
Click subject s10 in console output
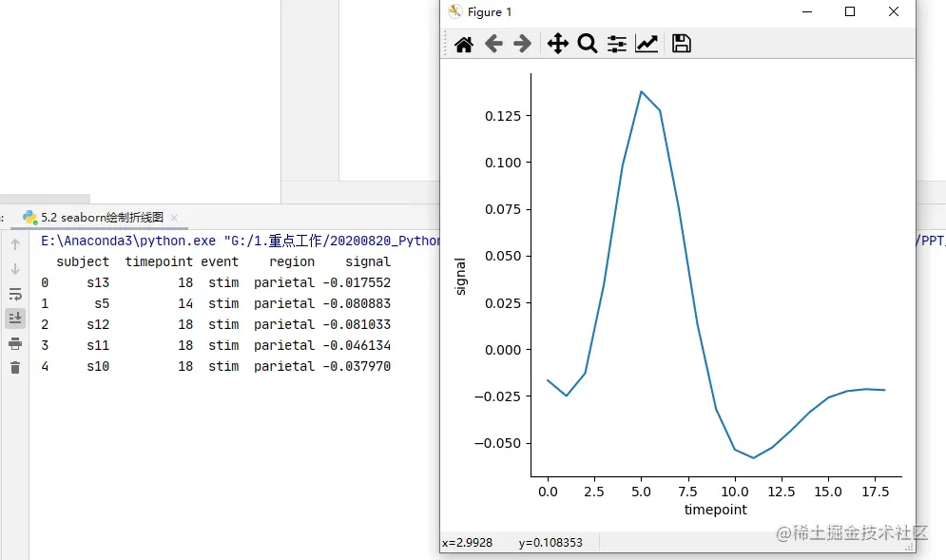[x=98, y=366]
